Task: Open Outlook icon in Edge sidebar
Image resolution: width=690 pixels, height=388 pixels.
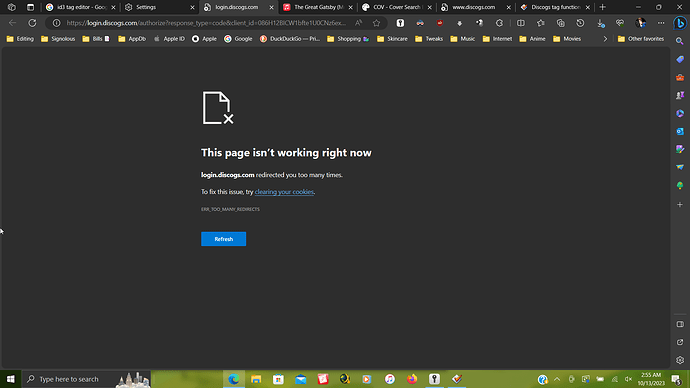Action: pos(680,131)
